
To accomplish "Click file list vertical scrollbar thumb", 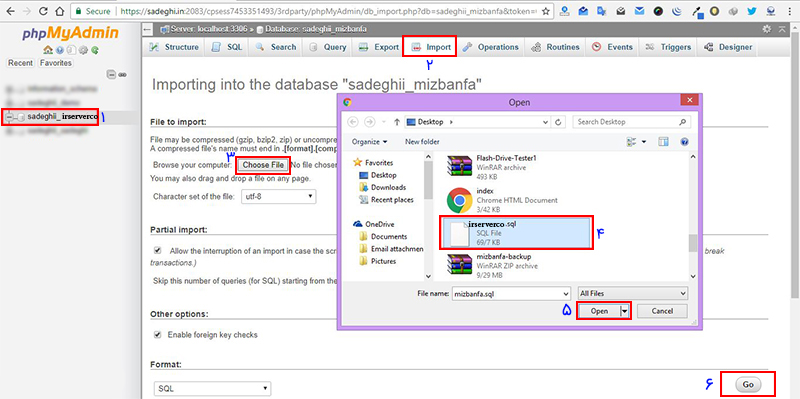I will [x=692, y=243].
